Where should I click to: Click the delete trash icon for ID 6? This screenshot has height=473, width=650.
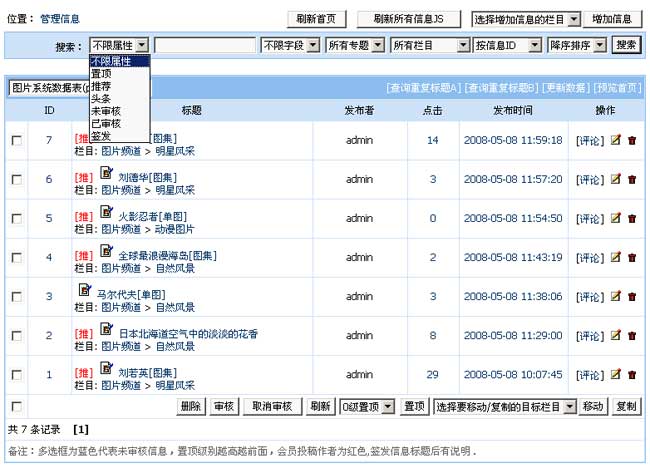631,179
